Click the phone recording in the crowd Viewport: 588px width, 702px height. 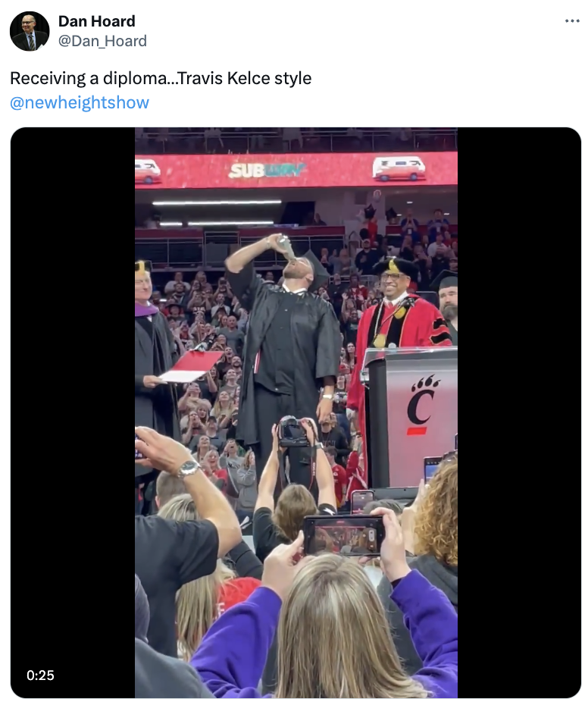344,535
